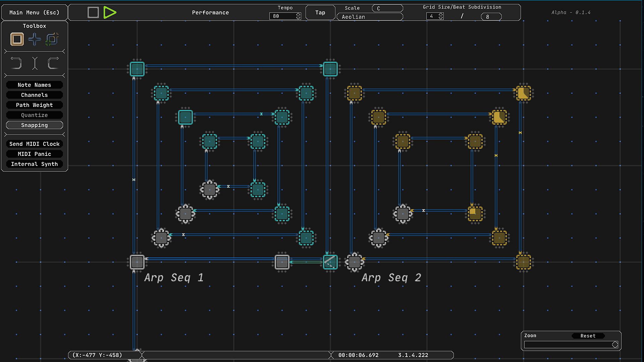
Task: Toggle Snapping option
Action: (x=35, y=125)
